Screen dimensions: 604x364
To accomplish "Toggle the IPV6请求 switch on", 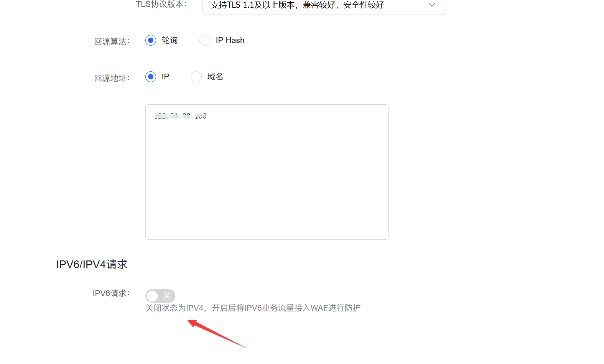I will click(160, 296).
